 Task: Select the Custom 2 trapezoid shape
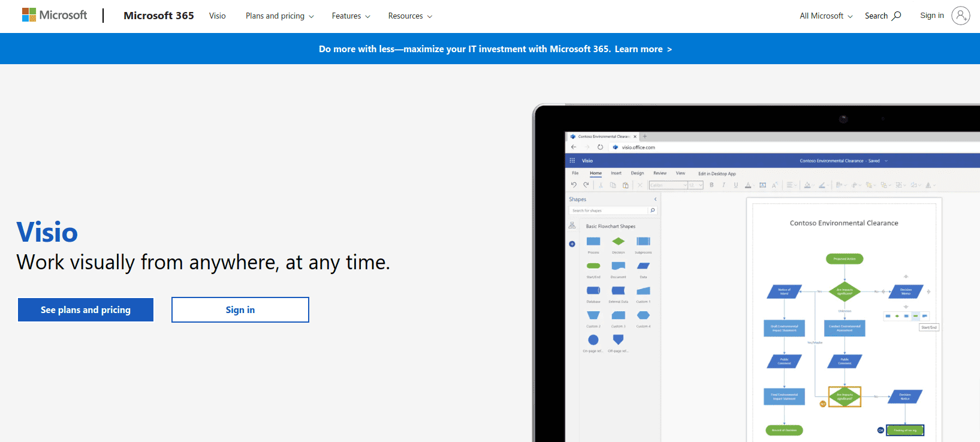pos(593,315)
